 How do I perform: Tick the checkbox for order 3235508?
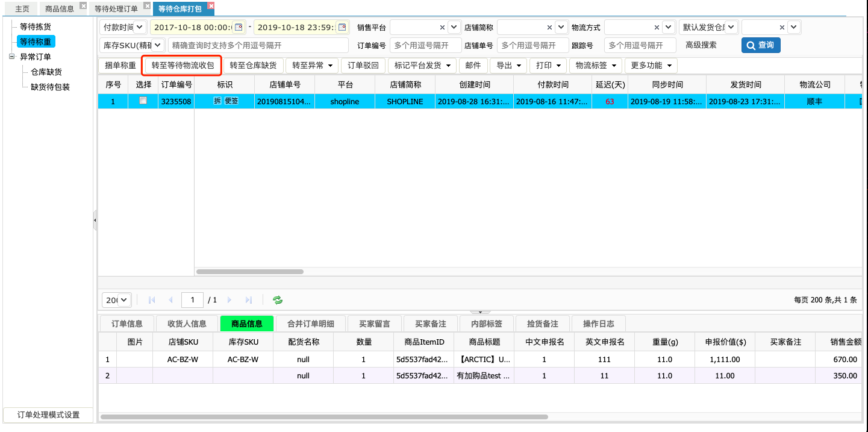pyautogui.click(x=143, y=101)
